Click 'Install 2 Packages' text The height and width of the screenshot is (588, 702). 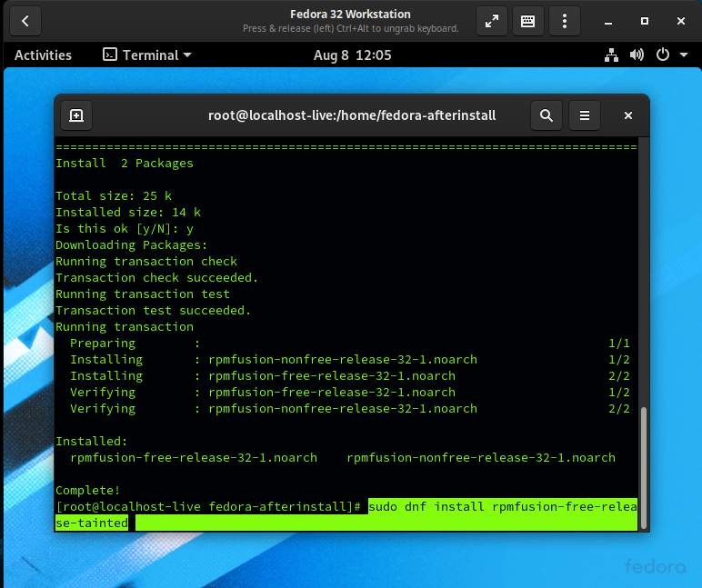(125, 164)
